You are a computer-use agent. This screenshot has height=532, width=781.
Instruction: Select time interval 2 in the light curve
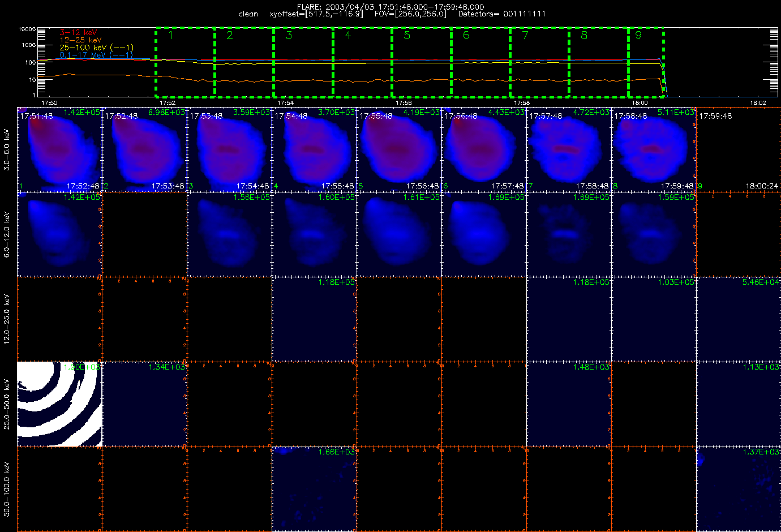pos(244,62)
